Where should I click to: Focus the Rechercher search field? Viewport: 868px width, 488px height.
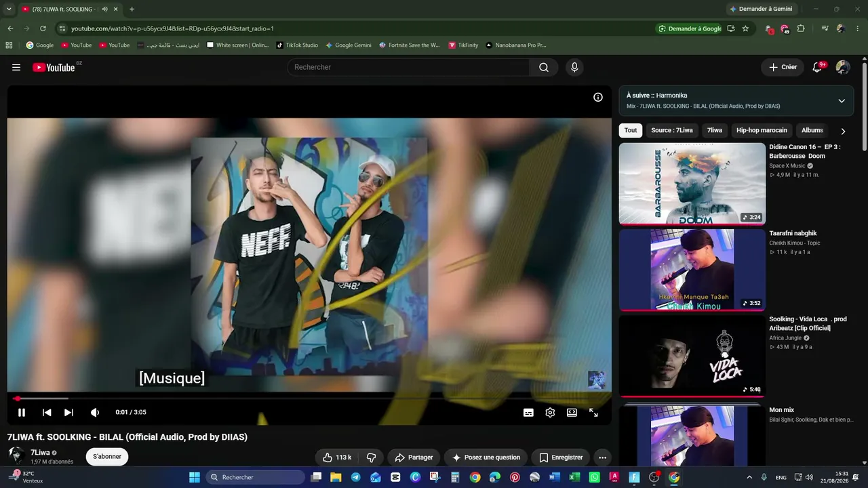tap(409, 67)
